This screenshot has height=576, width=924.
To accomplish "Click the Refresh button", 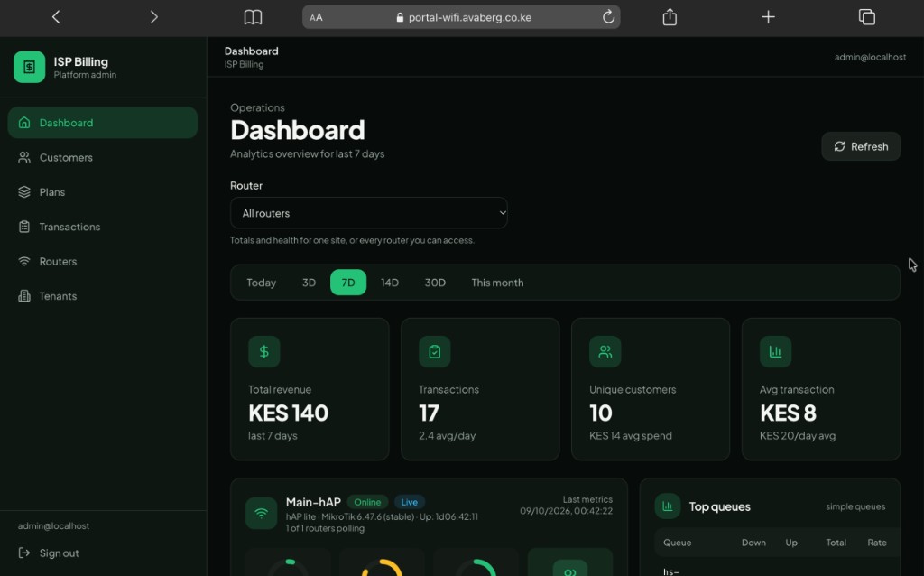I will 861,146.
